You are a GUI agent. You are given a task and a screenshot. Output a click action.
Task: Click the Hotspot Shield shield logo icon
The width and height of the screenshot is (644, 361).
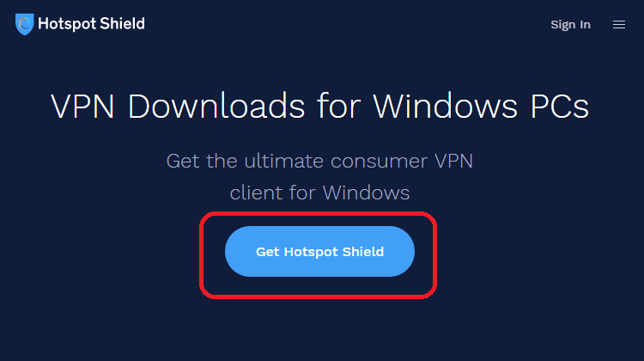pos(24,24)
